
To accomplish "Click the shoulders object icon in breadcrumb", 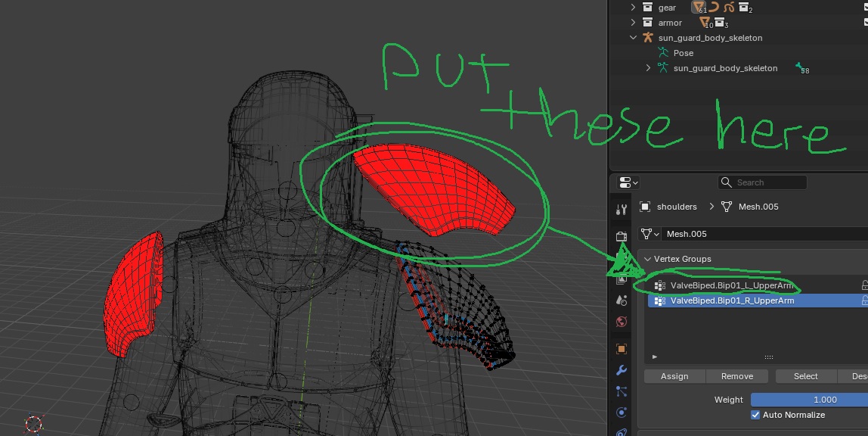I will tap(644, 207).
